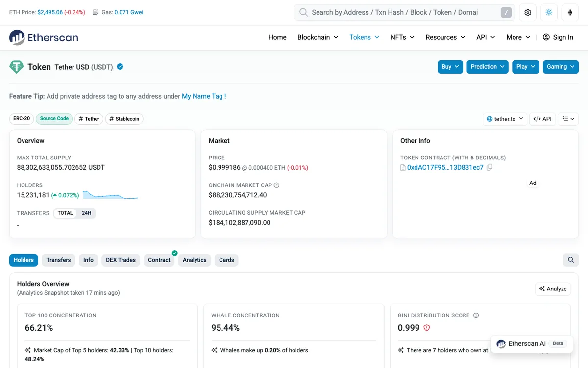
Task: Click the blue verified checkmark badge
Action: (x=120, y=67)
